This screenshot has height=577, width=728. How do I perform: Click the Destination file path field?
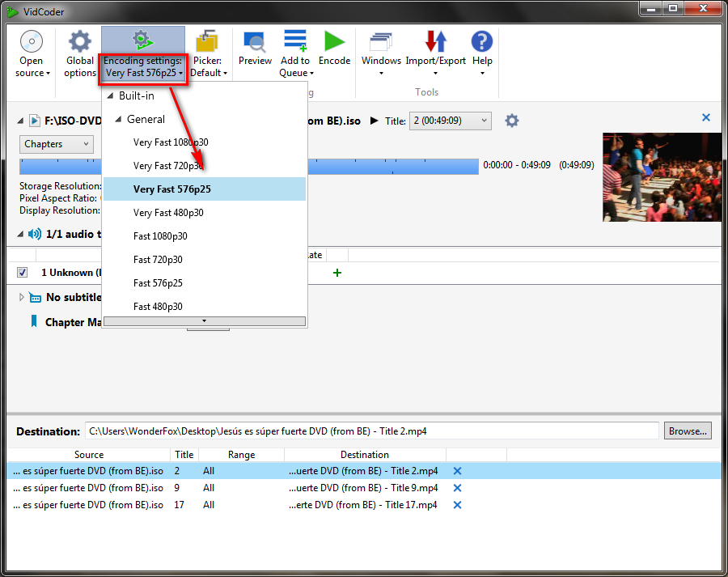372,431
